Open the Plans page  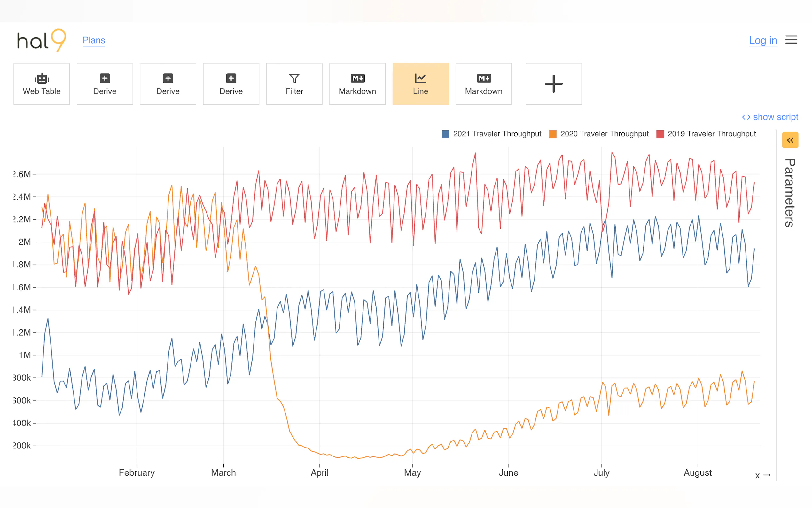coord(94,40)
